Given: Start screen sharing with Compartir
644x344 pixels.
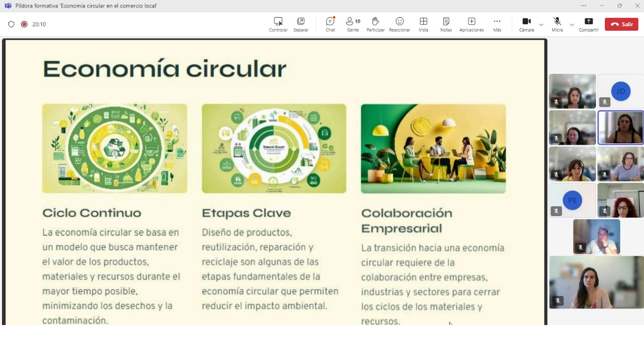Looking at the screenshot, I should [588, 24].
